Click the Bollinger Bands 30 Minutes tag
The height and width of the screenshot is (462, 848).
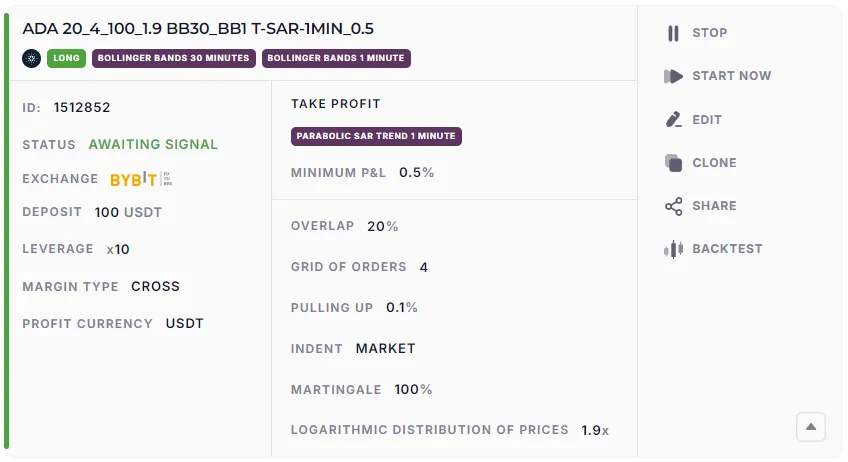tap(174, 58)
